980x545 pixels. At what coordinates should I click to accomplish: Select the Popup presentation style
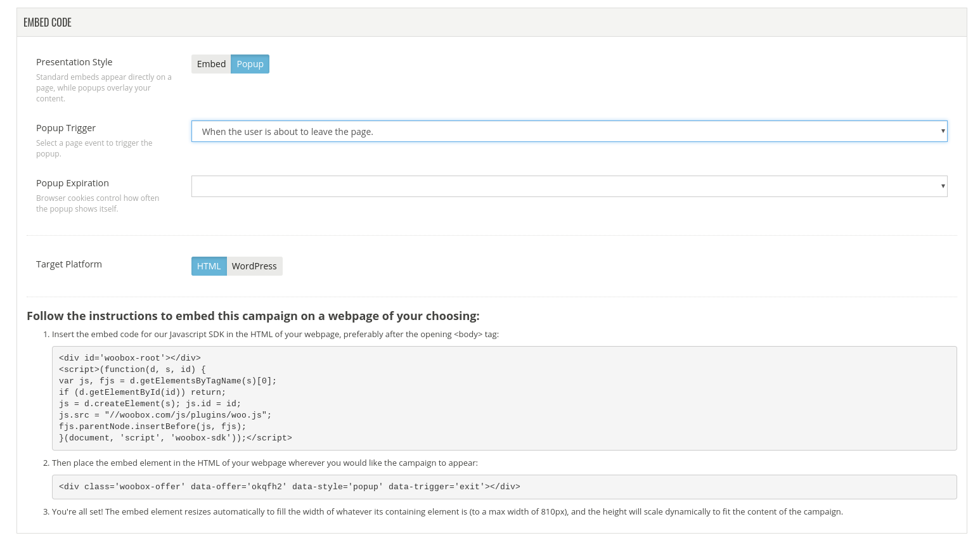[250, 64]
